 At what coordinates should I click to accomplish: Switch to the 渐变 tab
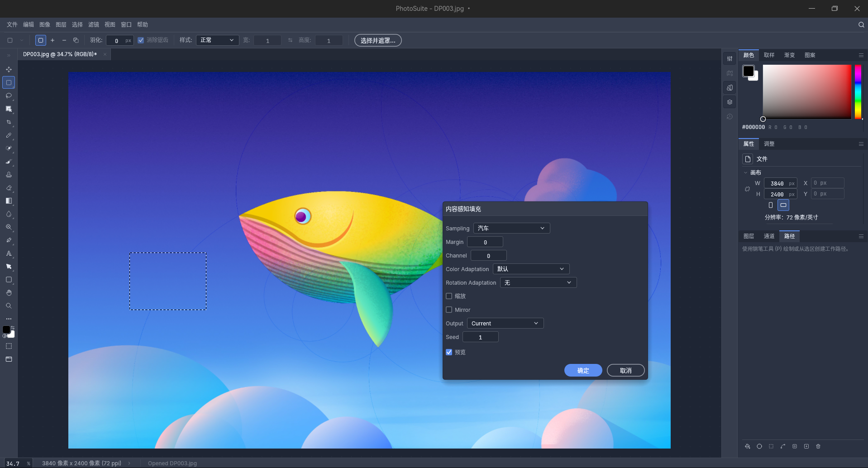tap(789, 55)
